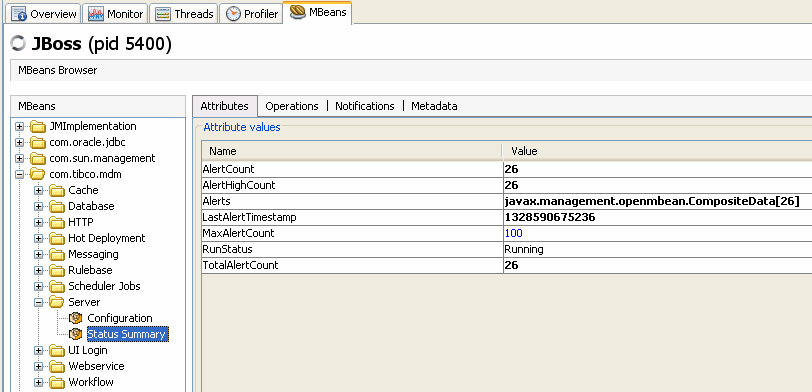Expand the Workflow folder node

click(38, 383)
